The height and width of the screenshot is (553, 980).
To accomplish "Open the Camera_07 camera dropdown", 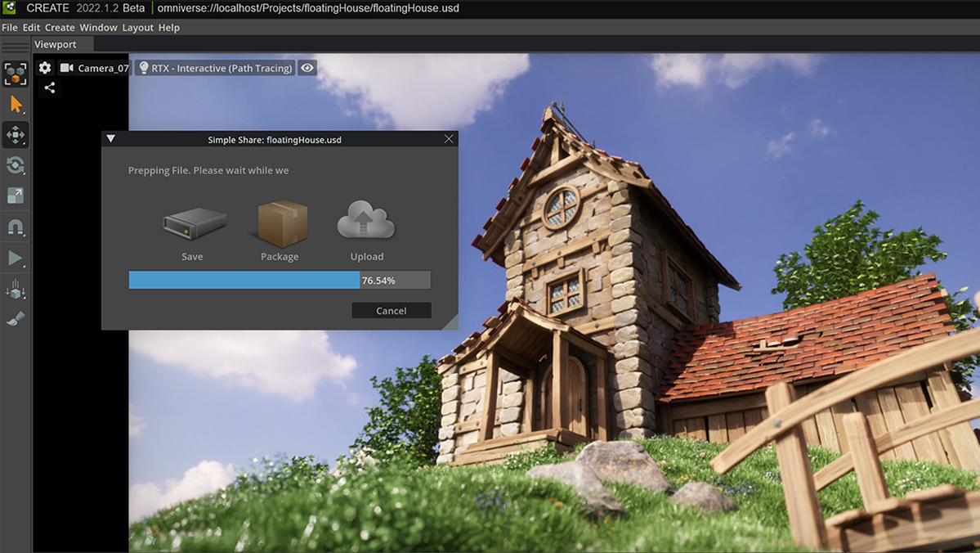I will point(94,68).
